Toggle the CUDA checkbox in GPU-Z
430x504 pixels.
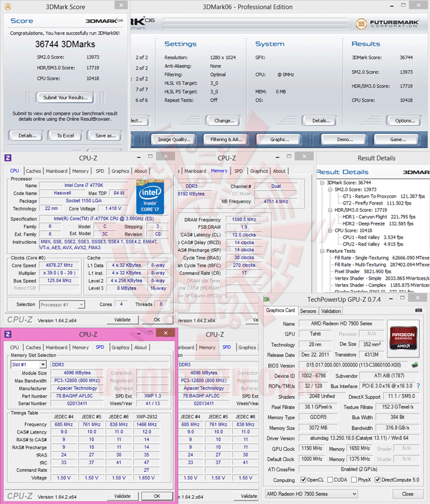click(x=330, y=480)
